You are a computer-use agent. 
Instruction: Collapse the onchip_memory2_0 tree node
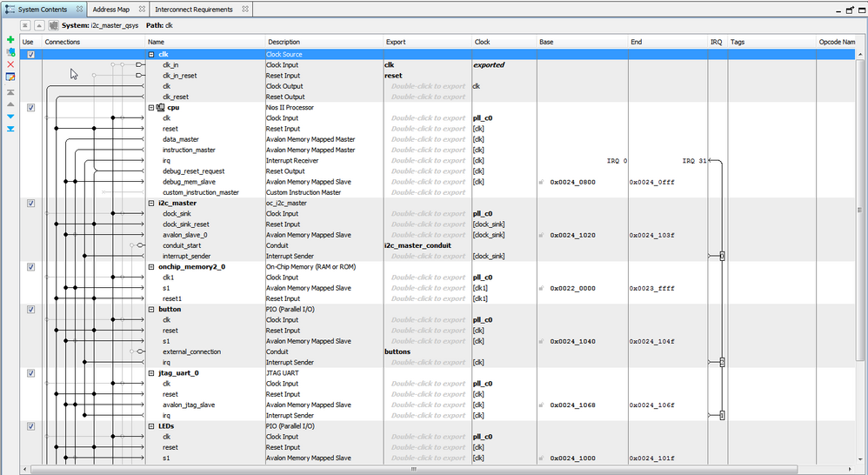point(151,267)
